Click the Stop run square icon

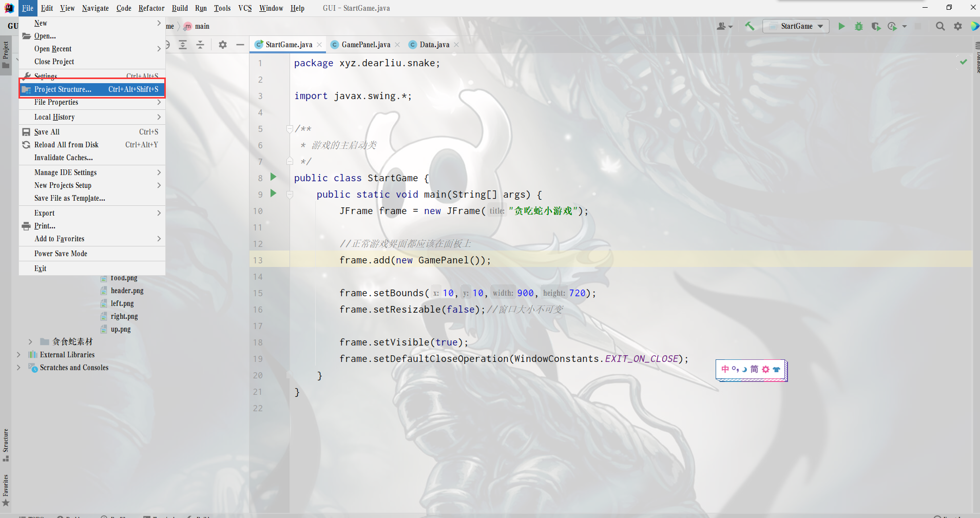point(918,26)
